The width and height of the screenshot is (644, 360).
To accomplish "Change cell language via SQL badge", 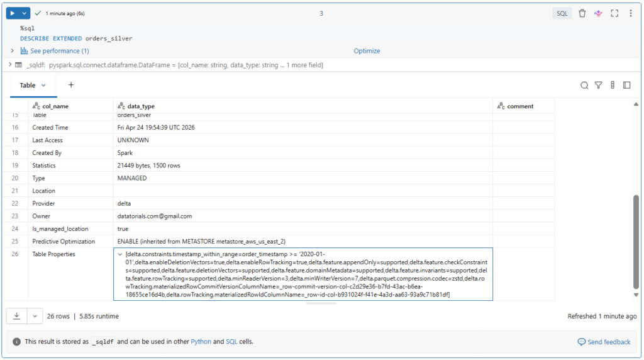I will click(x=562, y=13).
